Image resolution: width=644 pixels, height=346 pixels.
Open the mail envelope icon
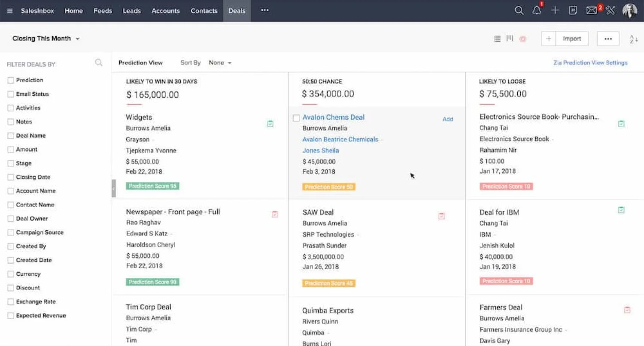pyautogui.click(x=592, y=11)
